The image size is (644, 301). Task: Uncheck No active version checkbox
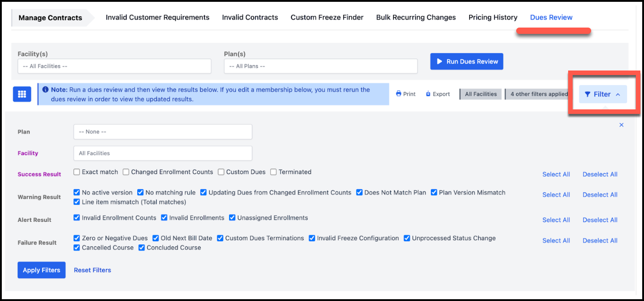tap(77, 193)
